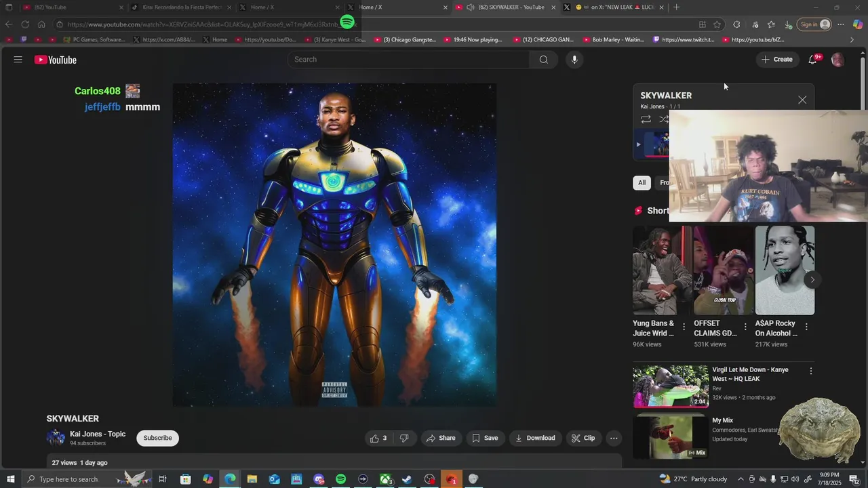Go back with browser back arrow
The image size is (868, 488).
click(9, 24)
